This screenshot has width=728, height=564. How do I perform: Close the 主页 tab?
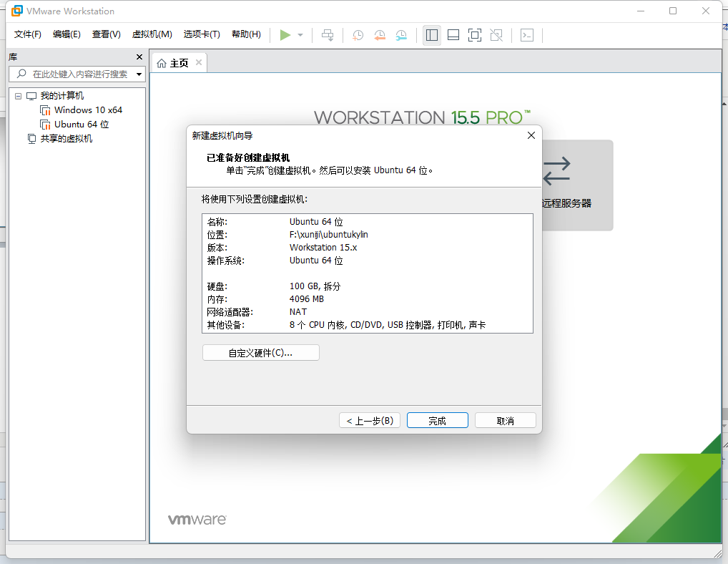pyautogui.click(x=199, y=62)
